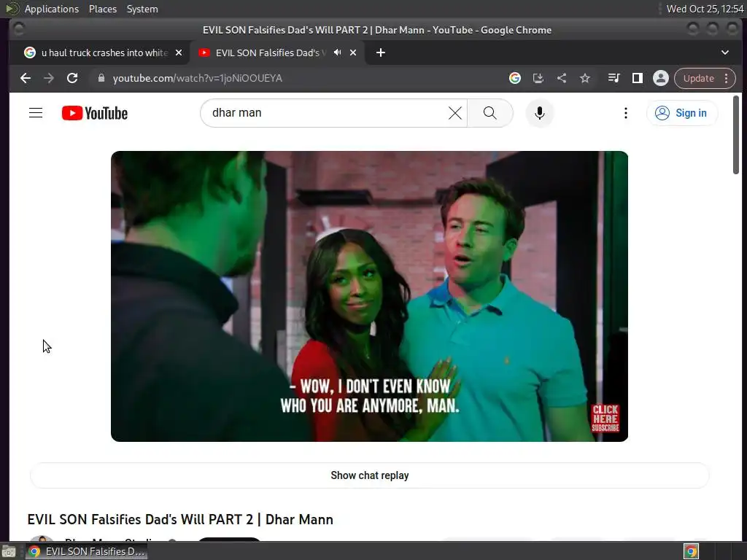This screenshot has width=747, height=560.
Task: Open the Places menu
Action: tap(102, 9)
